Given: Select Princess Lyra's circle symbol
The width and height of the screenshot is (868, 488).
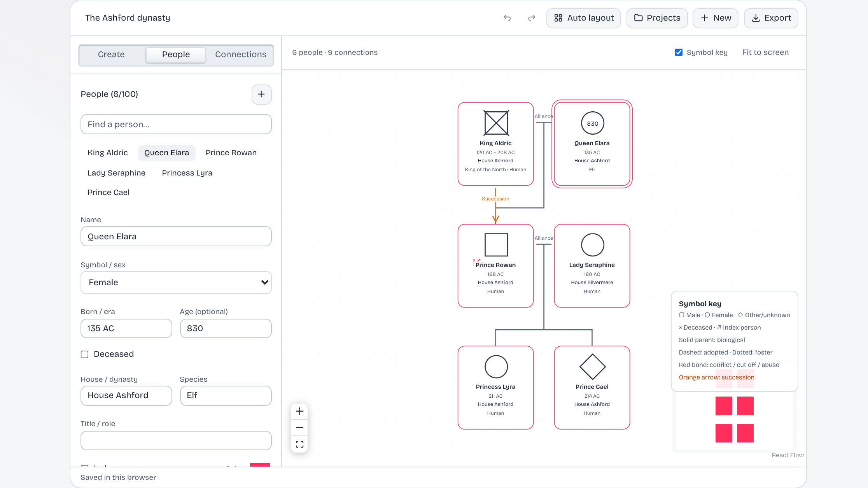Looking at the screenshot, I should point(496,367).
